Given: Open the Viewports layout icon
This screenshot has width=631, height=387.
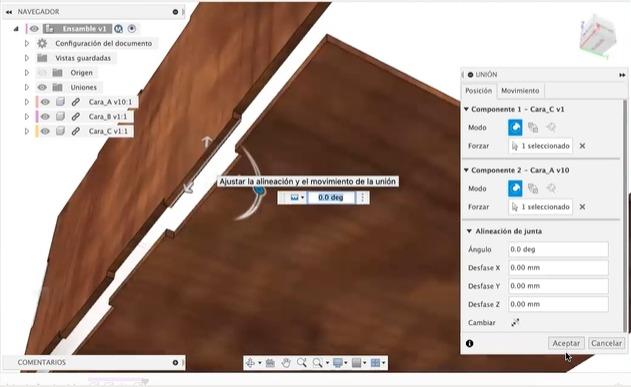Looking at the screenshot, I should tap(375, 363).
